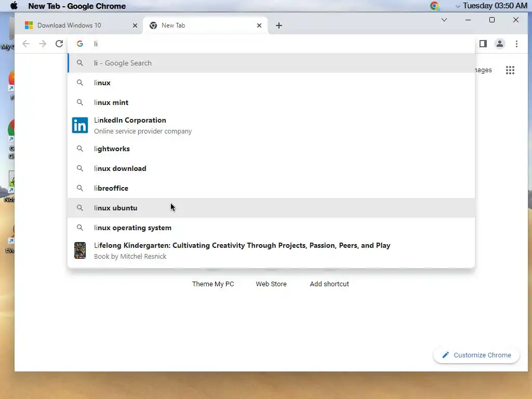Choose the 'linux mint' suggestion
532x399 pixels.
coord(271,102)
